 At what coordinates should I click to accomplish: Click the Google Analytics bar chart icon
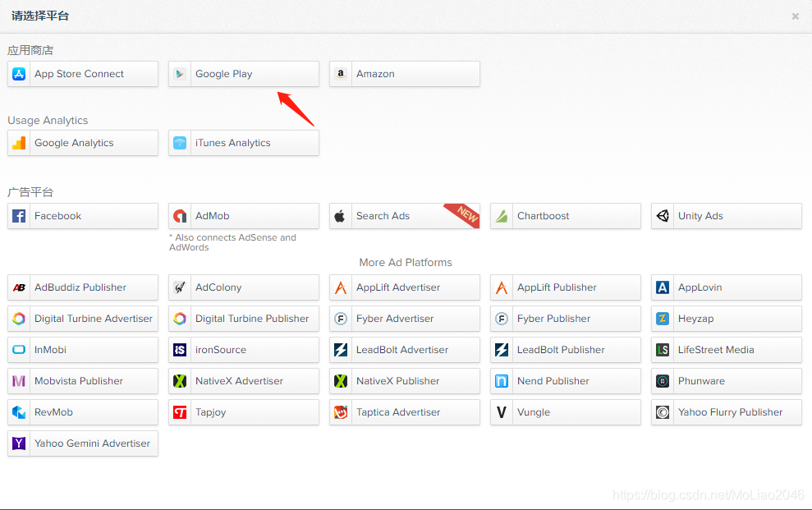[x=19, y=143]
